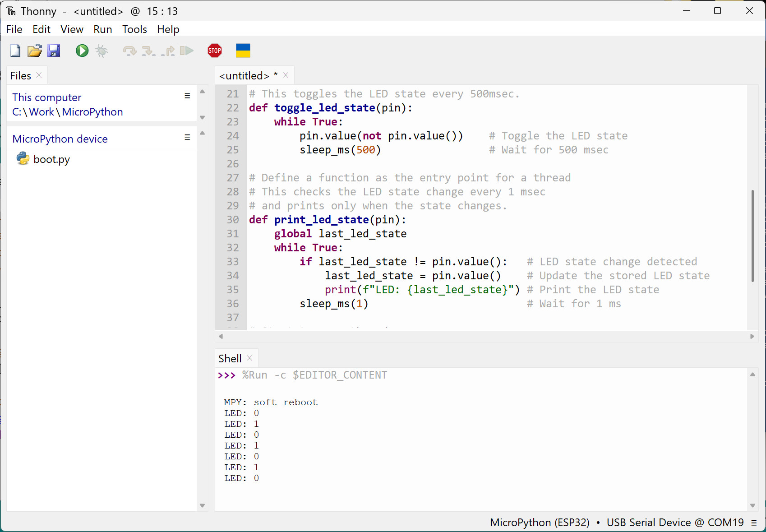
Task: Place cursor on def toggle_led_state line
Action: pos(331,108)
